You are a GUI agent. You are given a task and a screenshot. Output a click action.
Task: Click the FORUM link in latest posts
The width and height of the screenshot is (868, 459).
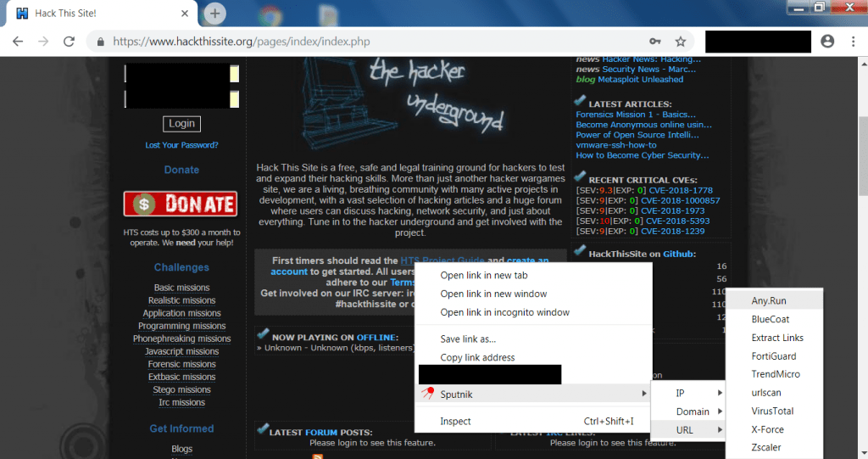pyautogui.click(x=321, y=433)
